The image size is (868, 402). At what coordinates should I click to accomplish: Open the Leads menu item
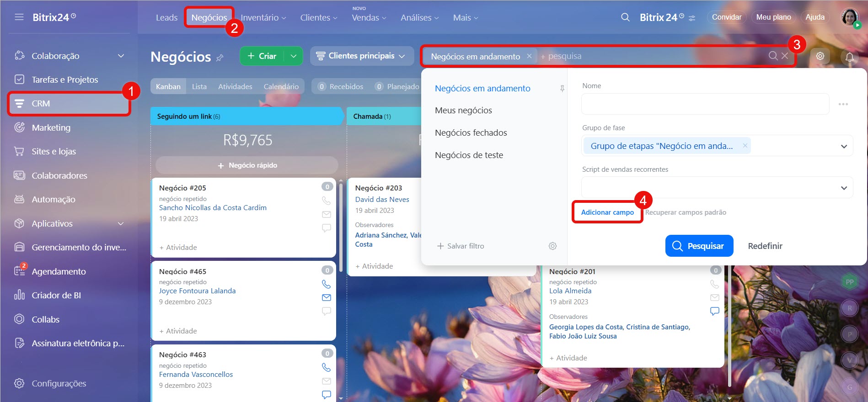coord(166,17)
